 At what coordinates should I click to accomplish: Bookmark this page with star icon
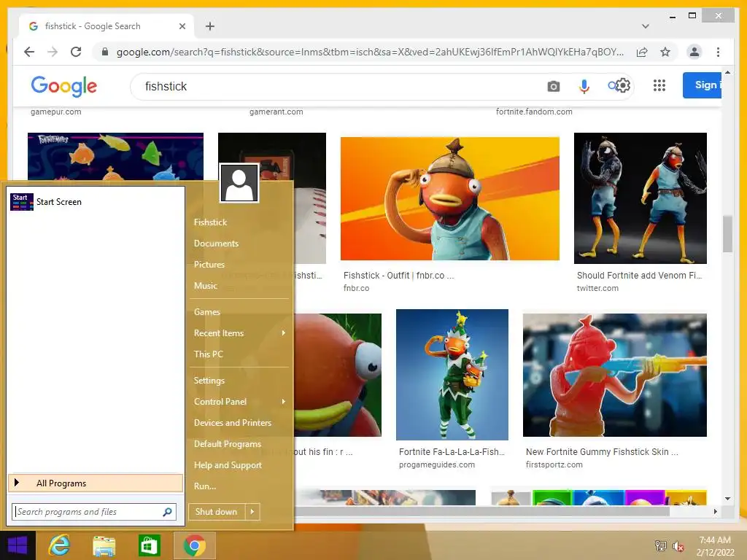(x=665, y=52)
